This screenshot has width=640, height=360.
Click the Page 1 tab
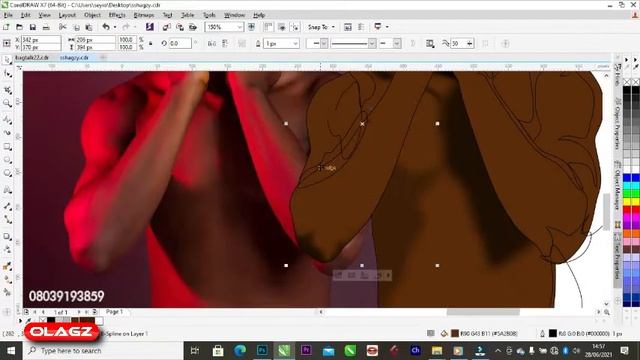click(x=114, y=312)
